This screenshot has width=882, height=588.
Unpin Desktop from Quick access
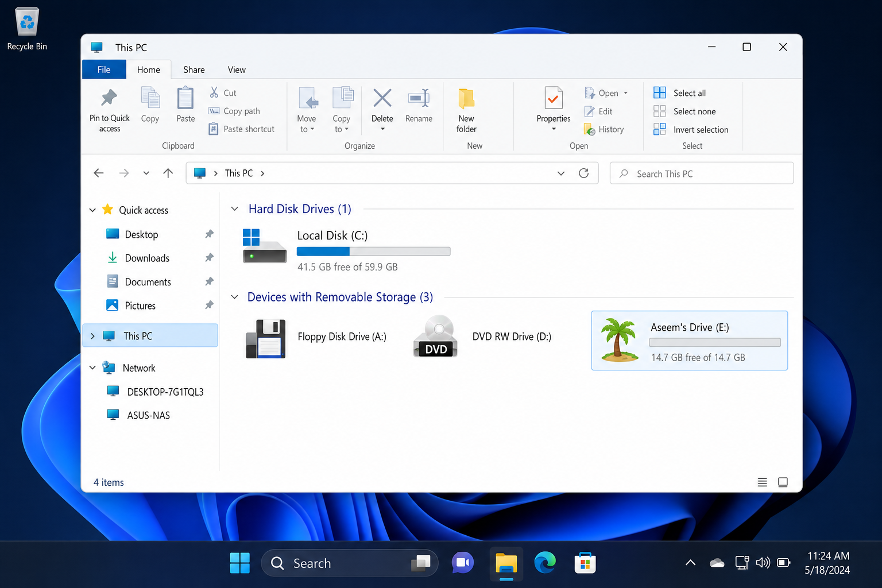coord(209,234)
